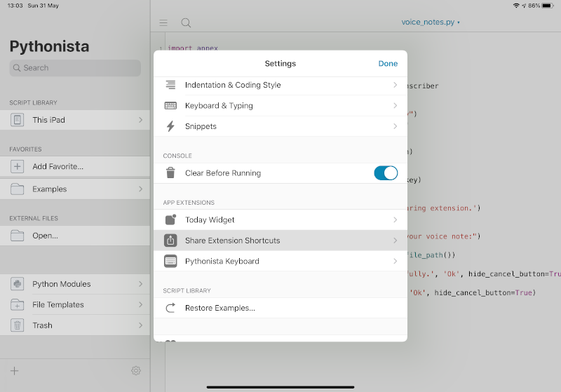Click the File Templates folder-plus icon
This screenshot has width=561, height=392.
tap(17, 305)
